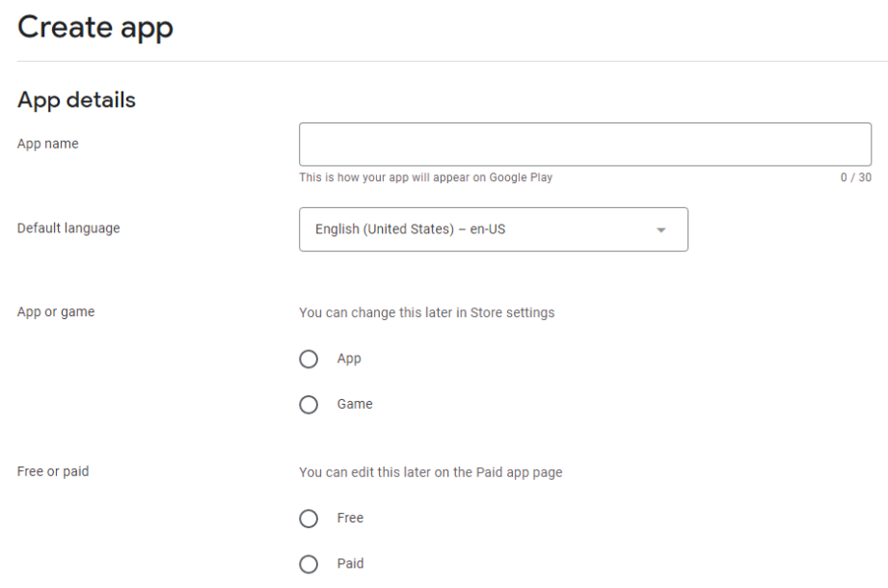Choose the Free radio button
The height and width of the screenshot is (588, 888).
click(309, 519)
